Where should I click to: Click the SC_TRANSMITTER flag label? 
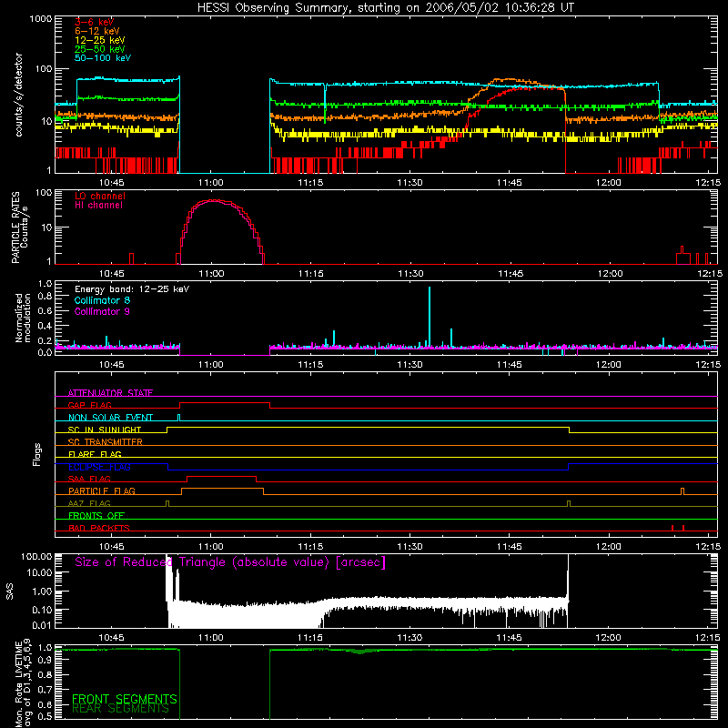(x=105, y=442)
